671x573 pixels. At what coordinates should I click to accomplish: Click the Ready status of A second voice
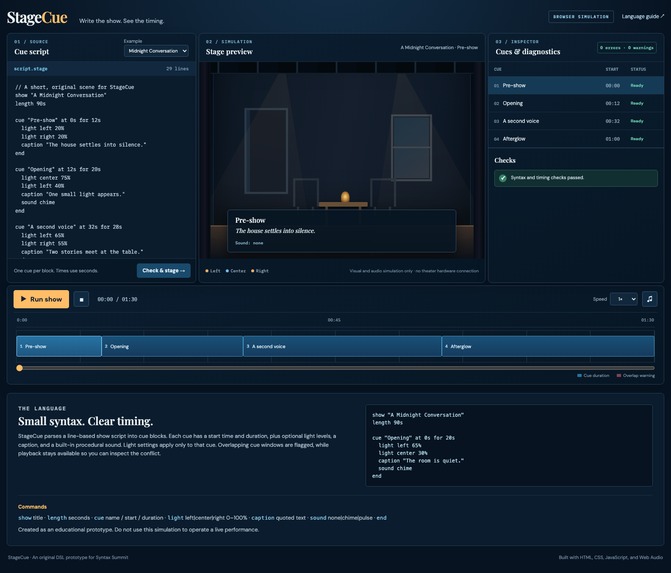[x=637, y=121]
